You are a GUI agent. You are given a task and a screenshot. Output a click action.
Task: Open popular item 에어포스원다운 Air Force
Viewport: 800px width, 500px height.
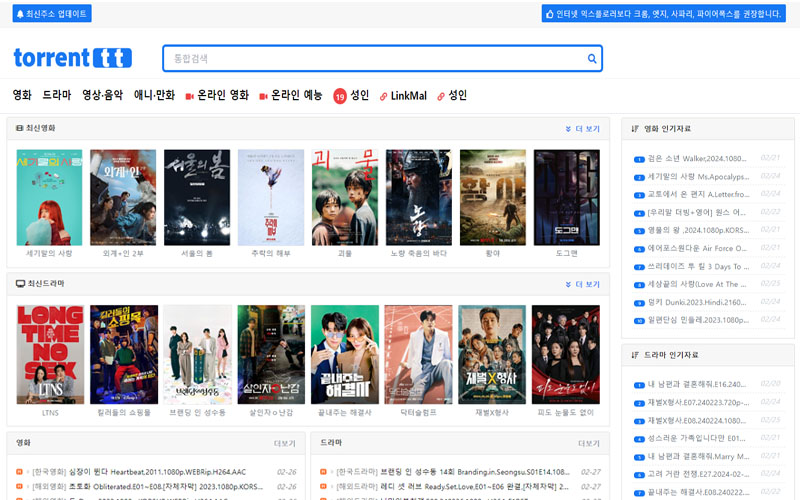pyautogui.click(x=697, y=248)
